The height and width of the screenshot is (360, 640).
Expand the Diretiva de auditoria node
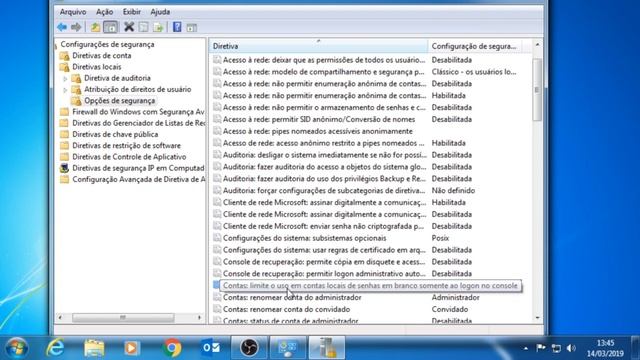65,78
